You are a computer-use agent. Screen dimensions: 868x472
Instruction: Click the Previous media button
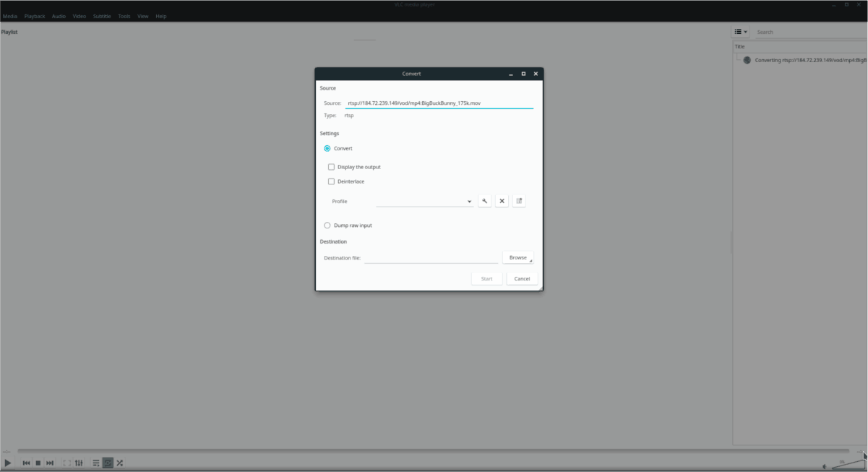(26, 463)
